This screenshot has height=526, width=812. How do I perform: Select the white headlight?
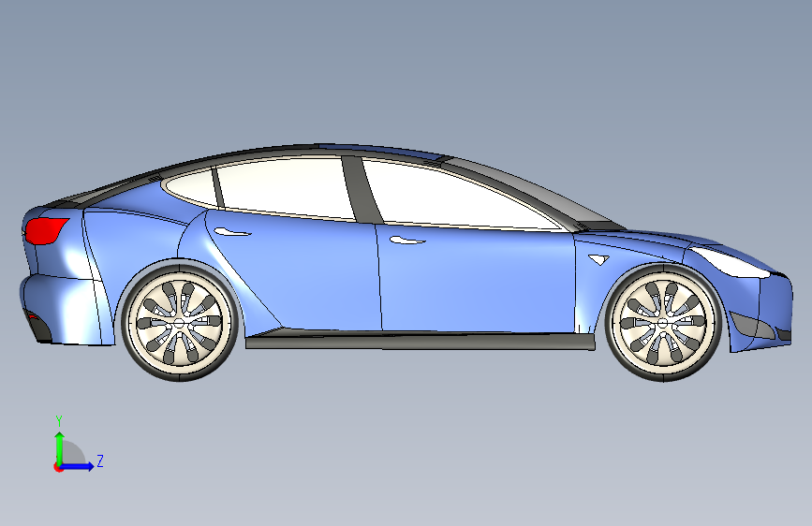pos(731,261)
